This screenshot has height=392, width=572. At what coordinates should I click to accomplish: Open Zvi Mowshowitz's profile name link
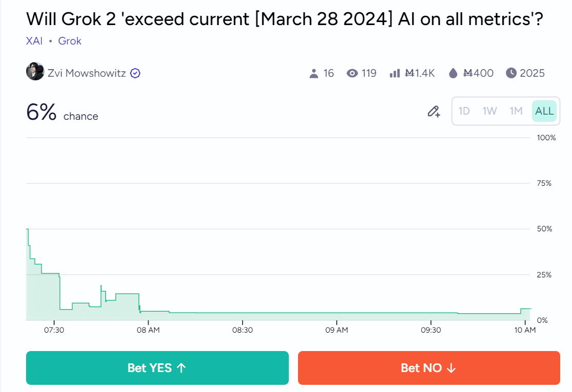(87, 73)
